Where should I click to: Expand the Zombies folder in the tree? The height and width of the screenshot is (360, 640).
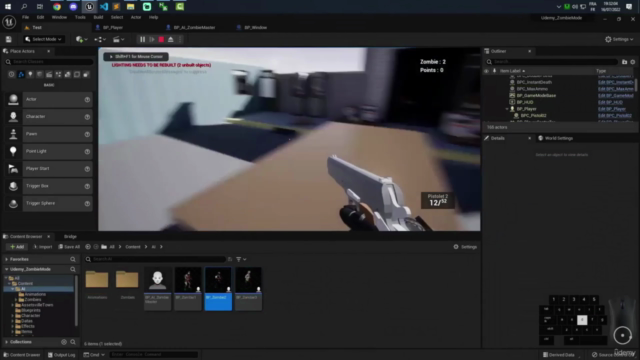click(16, 300)
